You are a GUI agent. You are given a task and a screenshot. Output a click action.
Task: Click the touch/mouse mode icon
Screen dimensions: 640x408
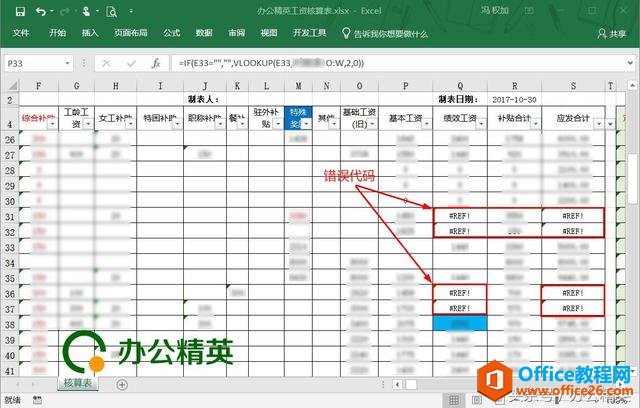(86, 11)
